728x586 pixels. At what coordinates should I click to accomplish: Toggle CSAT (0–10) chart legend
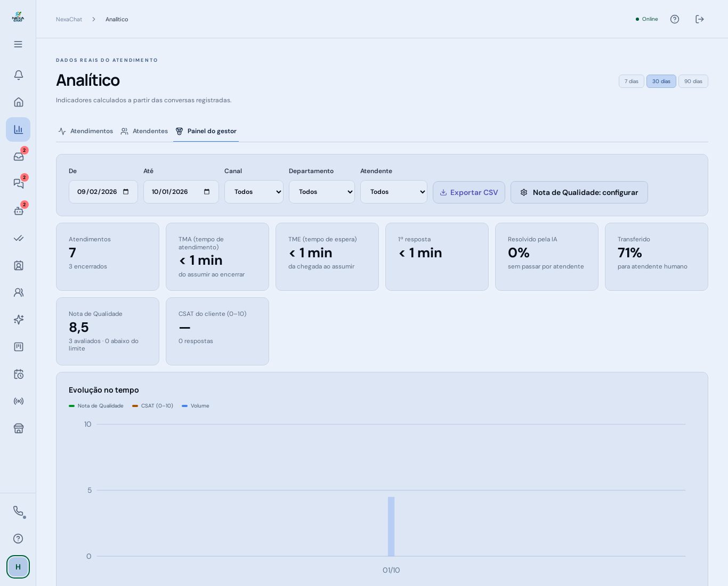point(152,406)
